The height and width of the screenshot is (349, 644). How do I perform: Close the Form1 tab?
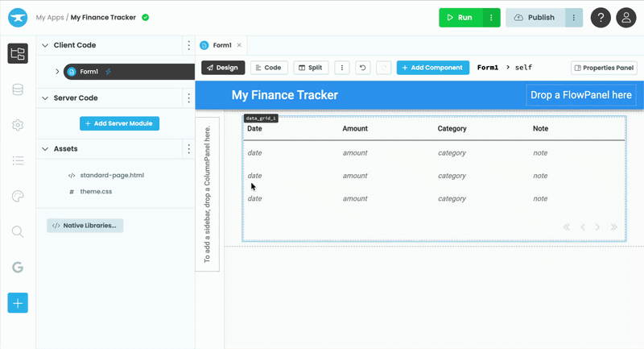coord(239,45)
